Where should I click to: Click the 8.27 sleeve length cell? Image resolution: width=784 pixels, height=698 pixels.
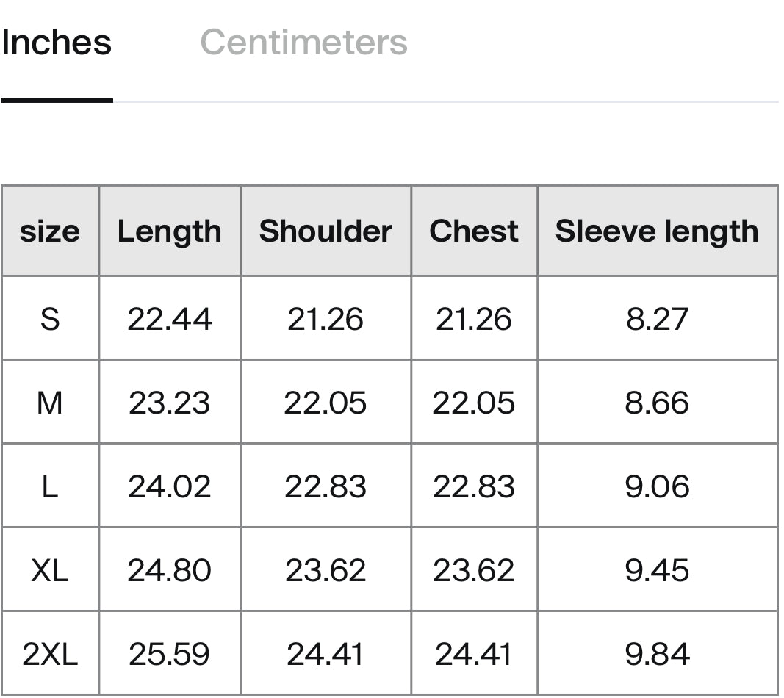(657, 318)
